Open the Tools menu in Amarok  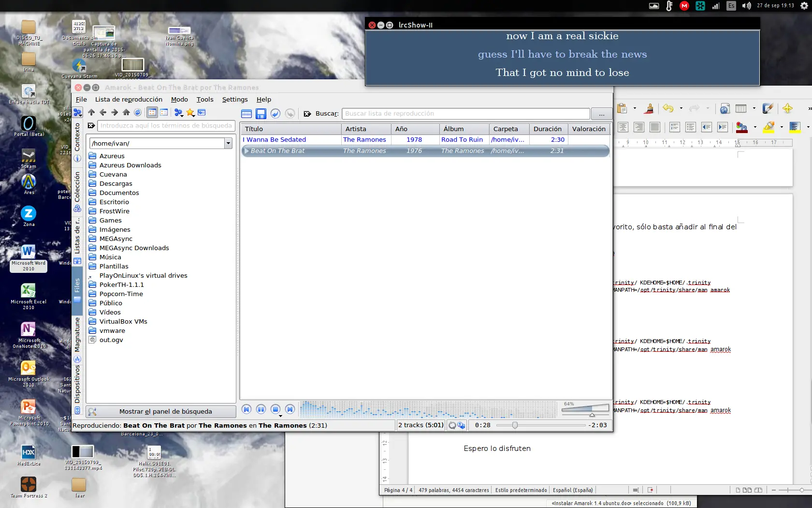tap(205, 99)
